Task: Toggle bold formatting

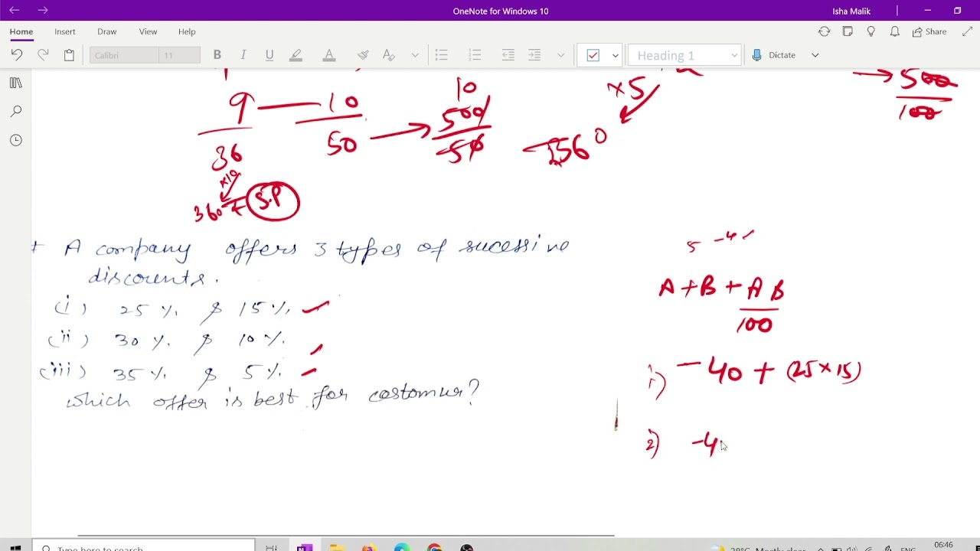Action: coord(217,55)
